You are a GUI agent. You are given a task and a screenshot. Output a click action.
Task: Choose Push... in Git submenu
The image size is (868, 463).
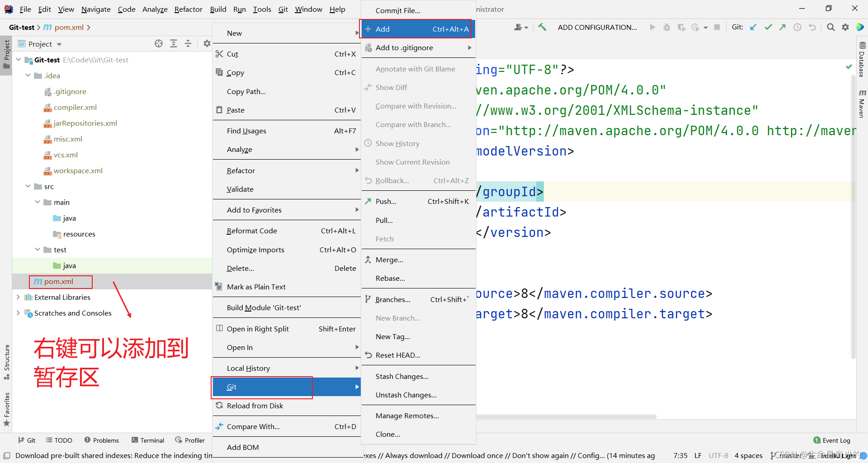(x=418, y=201)
